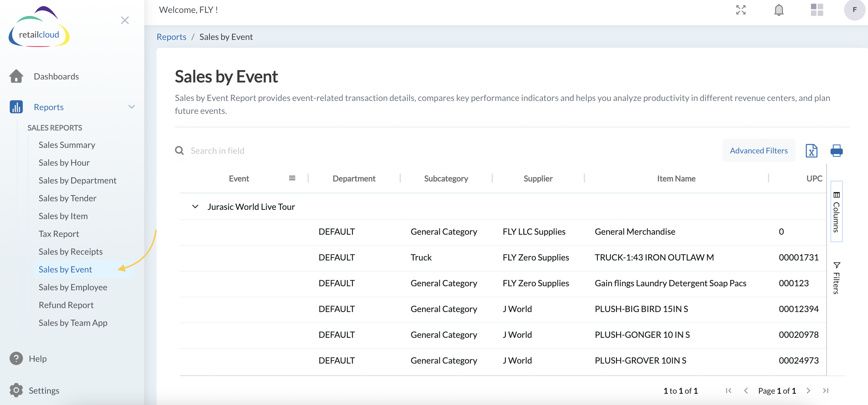Image resolution: width=868 pixels, height=405 pixels.
Task: Export report to Excel icon
Action: click(812, 151)
